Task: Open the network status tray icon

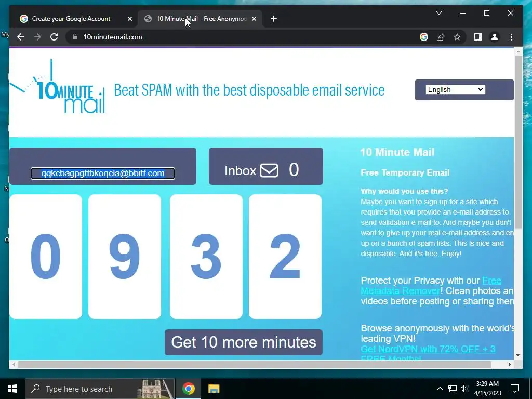Action: 453,389
